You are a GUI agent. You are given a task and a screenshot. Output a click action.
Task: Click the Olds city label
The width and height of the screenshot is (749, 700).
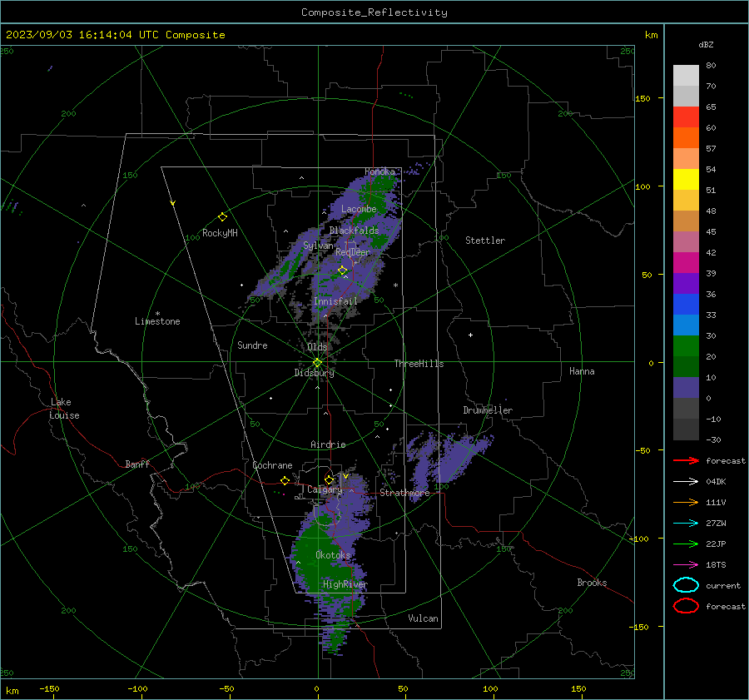pyautogui.click(x=317, y=347)
